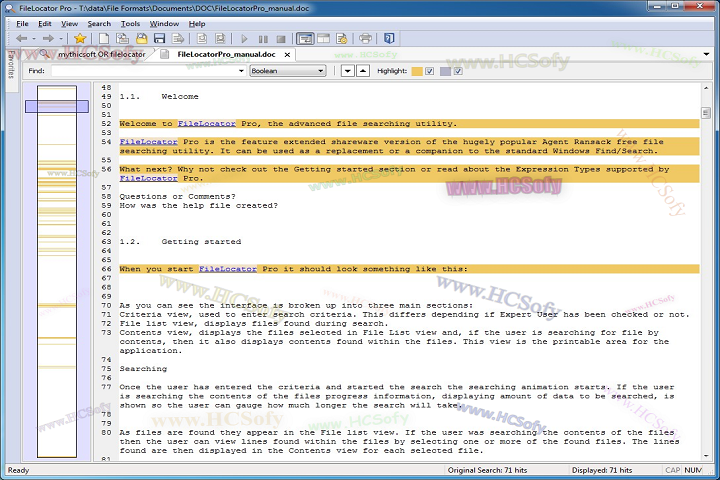Click the 'Searching' line at row 75

click(x=143, y=369)
